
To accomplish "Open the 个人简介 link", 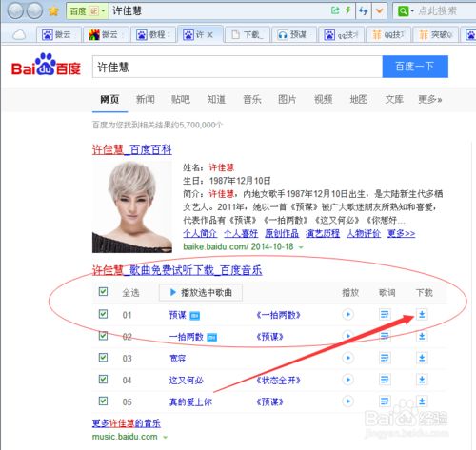I will pos(200,234).
